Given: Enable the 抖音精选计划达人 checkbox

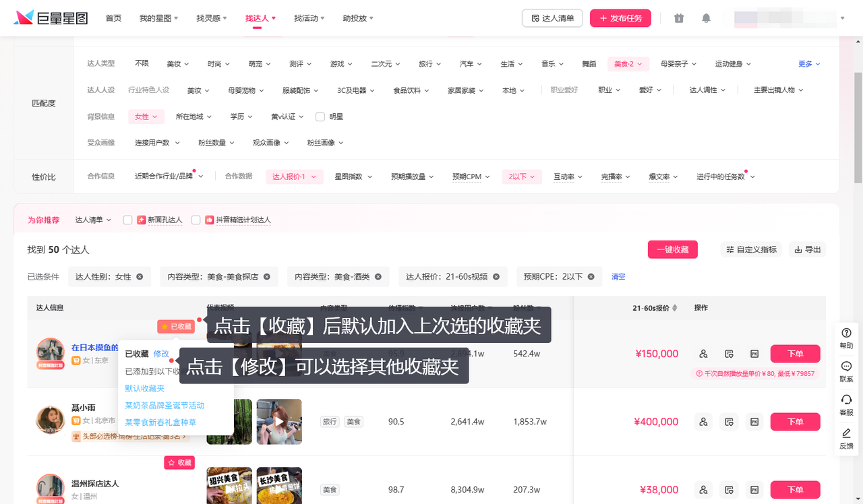Looking at the screenshot, I should click(x=196, y=220).
